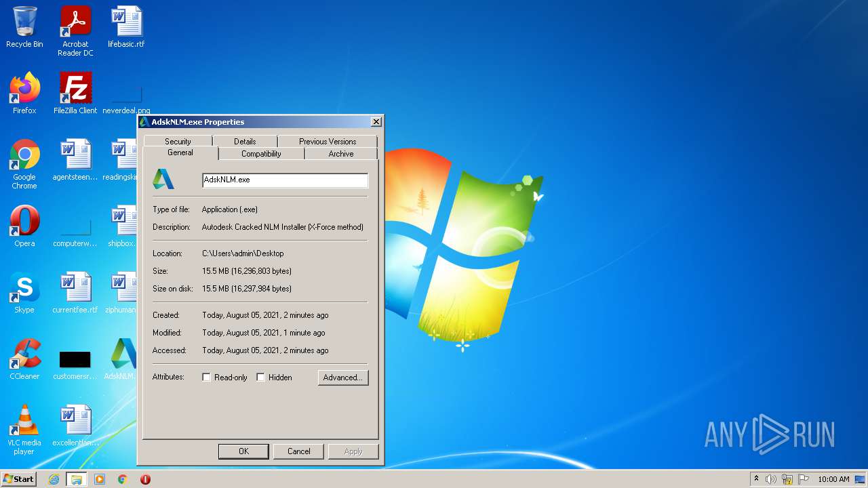Screen dimensions: 868x488
Task: Click the file name field AdskNLM.exe
Action: click(285, 180)
